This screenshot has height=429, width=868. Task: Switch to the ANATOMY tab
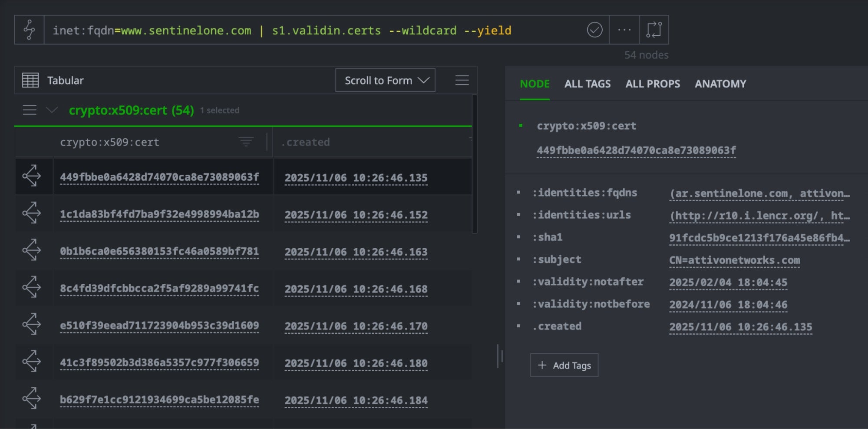click(720, 84)
